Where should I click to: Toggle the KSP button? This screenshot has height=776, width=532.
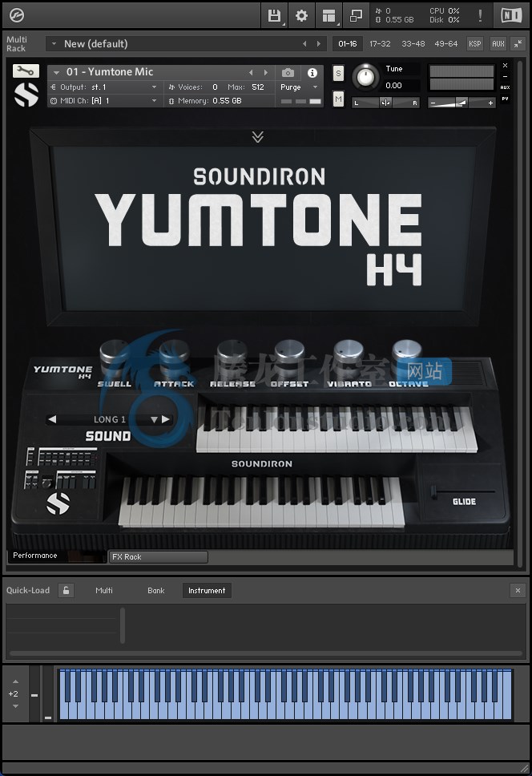point(474,43)
